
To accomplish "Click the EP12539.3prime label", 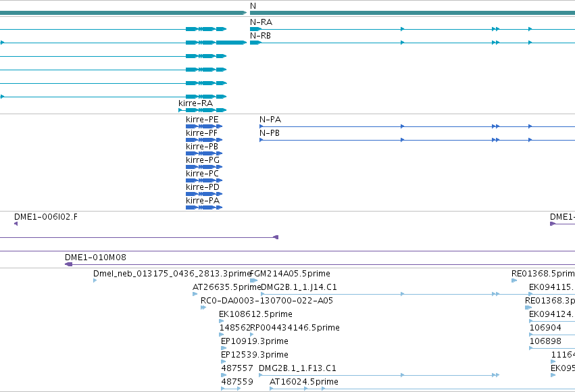I will [x=255, y=355].
